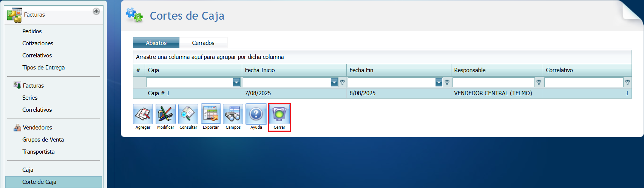Click the Correlativo filter funnel icon
Viewport: 644px width, 188px height.
click(627, 82)
